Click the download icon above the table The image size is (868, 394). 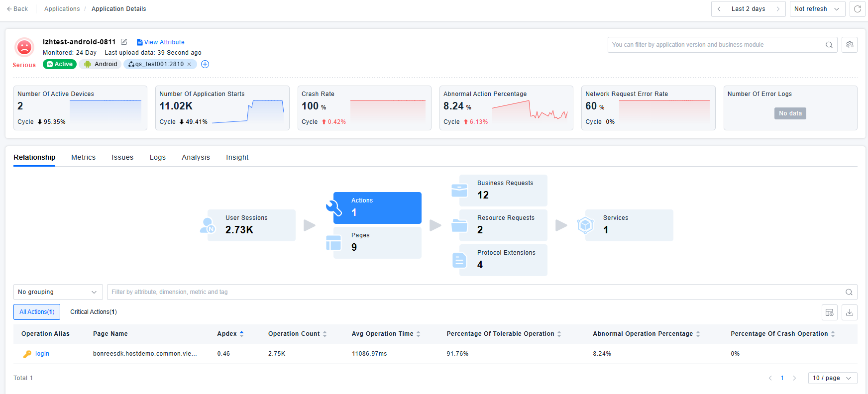tap(850, 312)
